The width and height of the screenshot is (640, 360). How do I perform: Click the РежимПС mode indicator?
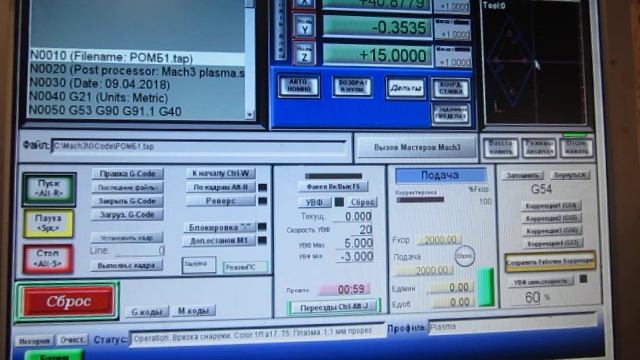coord(246,267)
